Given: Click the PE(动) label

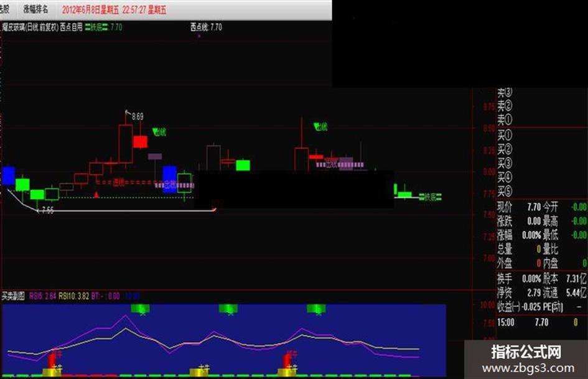Looking at the screenshot, I should (x=553, y=307).
